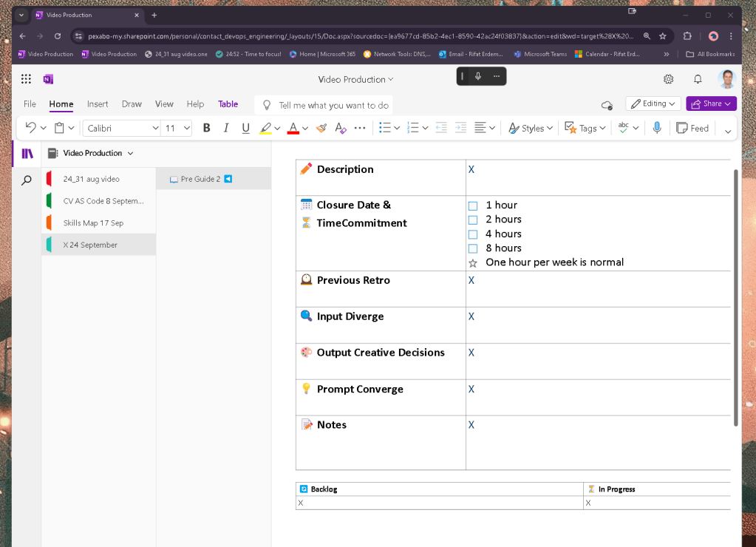Image resolution: width=756 pixels, height=547 pixels.
Task: Open the Styles dropdown
Action: tap(531, 128)
